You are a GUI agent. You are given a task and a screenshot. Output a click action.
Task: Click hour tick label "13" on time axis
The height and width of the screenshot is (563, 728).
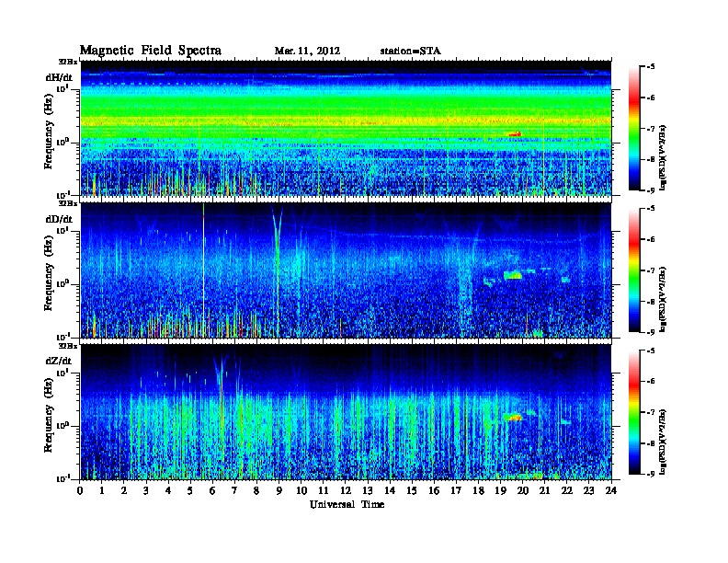[368, 491]
